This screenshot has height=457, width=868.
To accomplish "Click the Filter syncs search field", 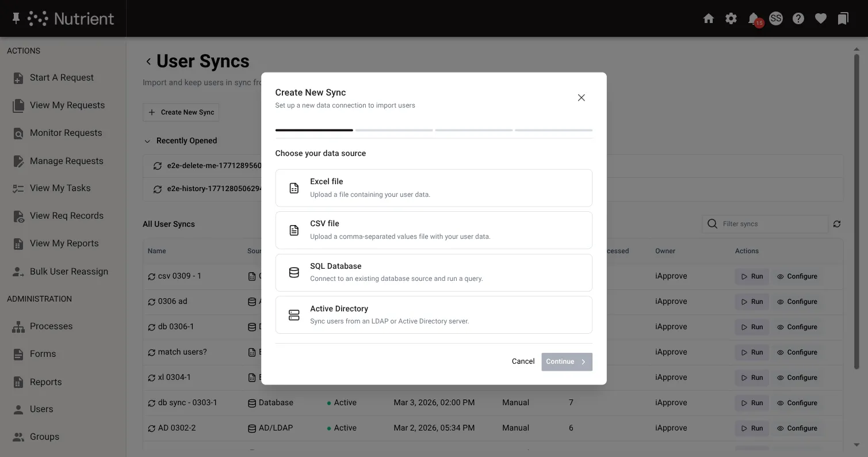I will pos(765,224).
